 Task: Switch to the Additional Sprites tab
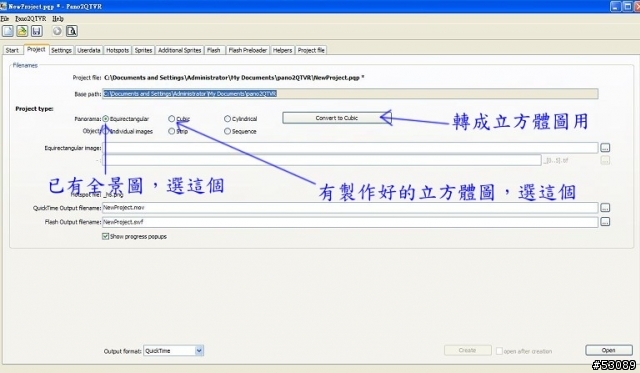pos(180,50)
